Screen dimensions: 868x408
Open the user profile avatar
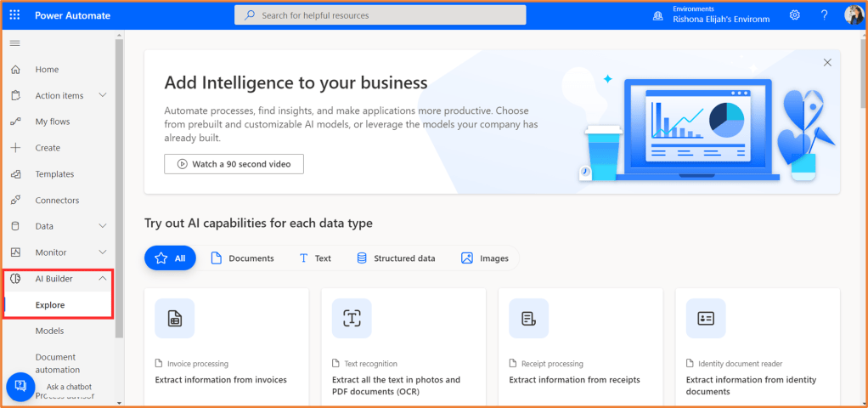(x=854, y=15)
